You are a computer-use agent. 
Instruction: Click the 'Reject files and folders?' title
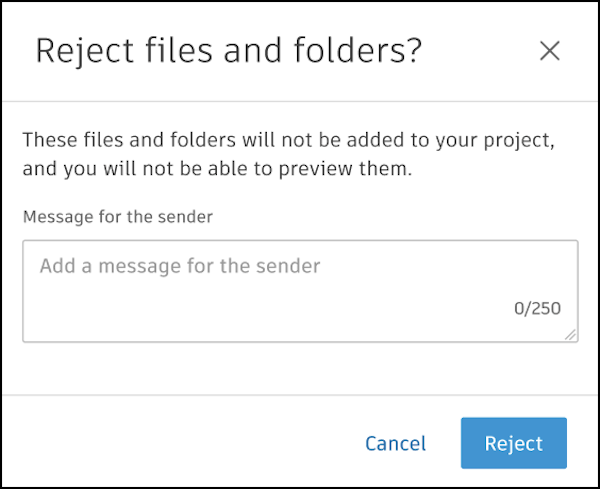pos(228,51)
